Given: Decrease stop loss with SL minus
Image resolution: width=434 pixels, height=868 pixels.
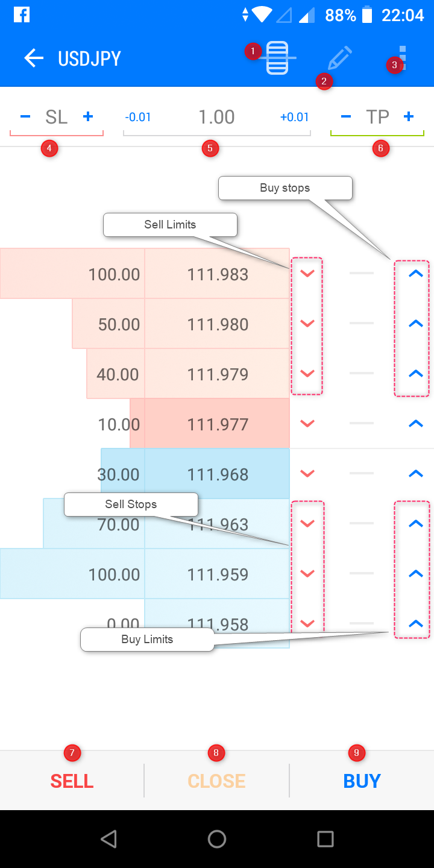Looking at the screenshot, I should 25,117.
